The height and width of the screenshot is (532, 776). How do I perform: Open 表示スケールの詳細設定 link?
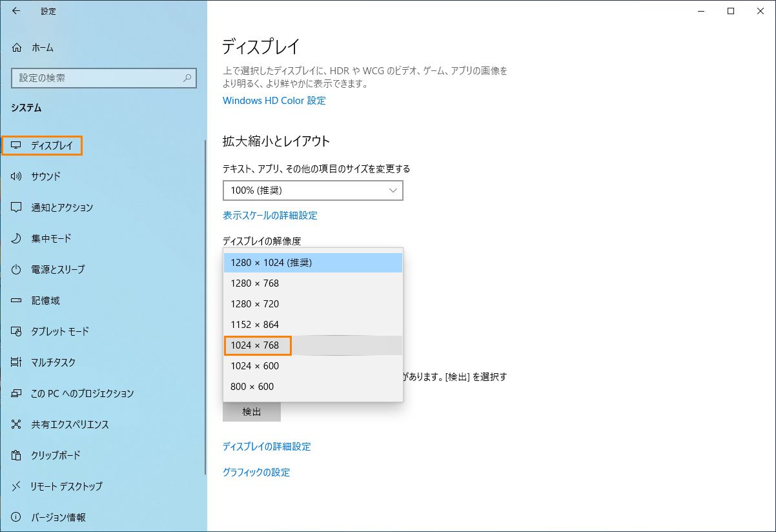[x=269, y=215]
